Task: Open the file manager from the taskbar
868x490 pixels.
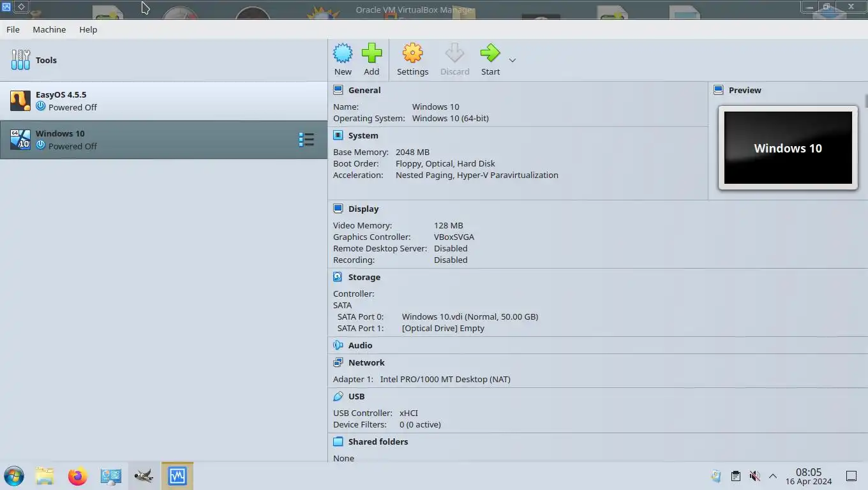Action: click(x=45, y=476)
